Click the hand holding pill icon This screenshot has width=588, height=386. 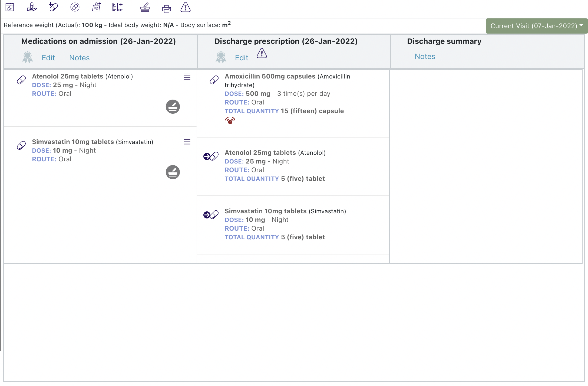click(32, 7)
